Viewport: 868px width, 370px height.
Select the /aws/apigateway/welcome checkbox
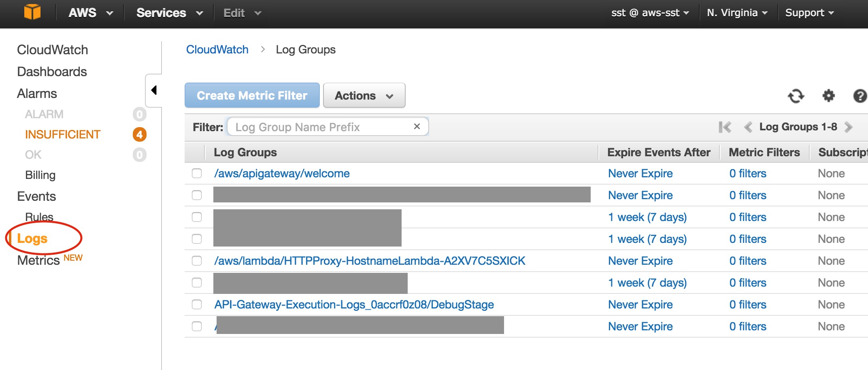(x=197, y=173)
